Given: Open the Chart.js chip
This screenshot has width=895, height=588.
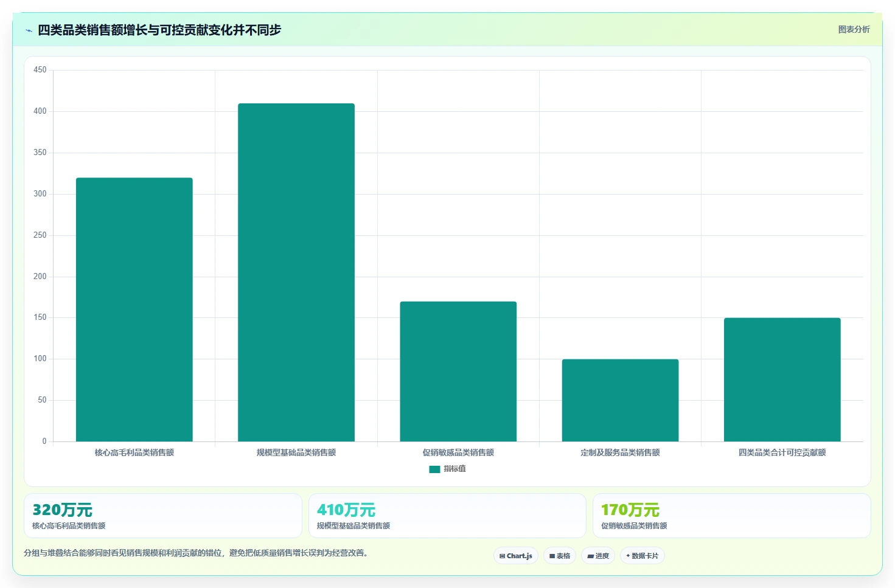Looking at the screenshot, I should click(515, 556).
